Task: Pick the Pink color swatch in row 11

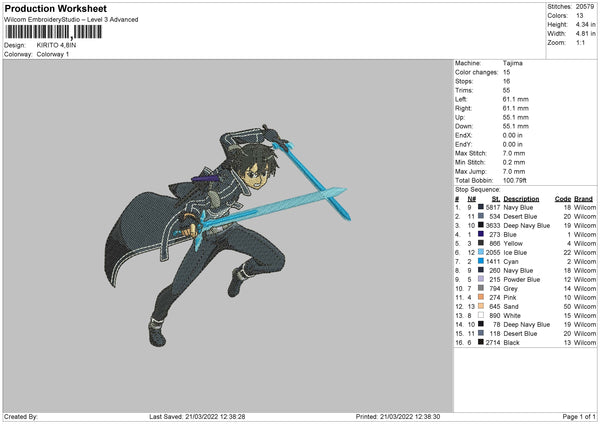Action: 481,297
